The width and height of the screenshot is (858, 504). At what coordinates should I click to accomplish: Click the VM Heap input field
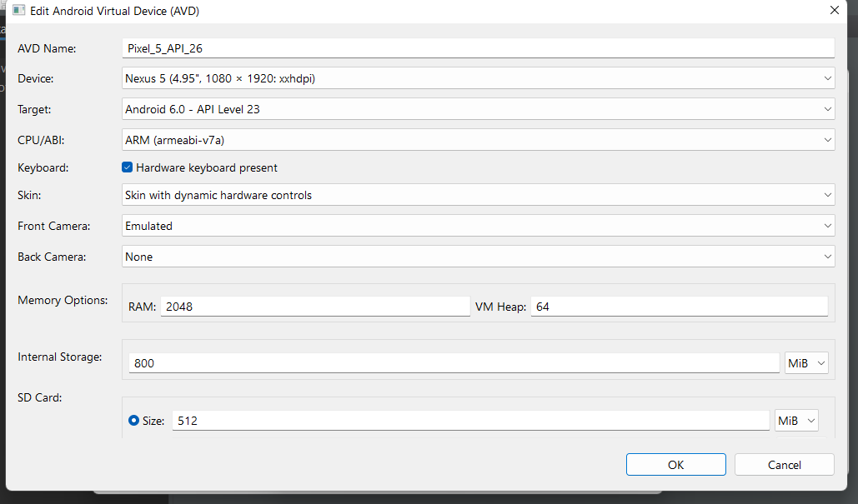(679, 306)
